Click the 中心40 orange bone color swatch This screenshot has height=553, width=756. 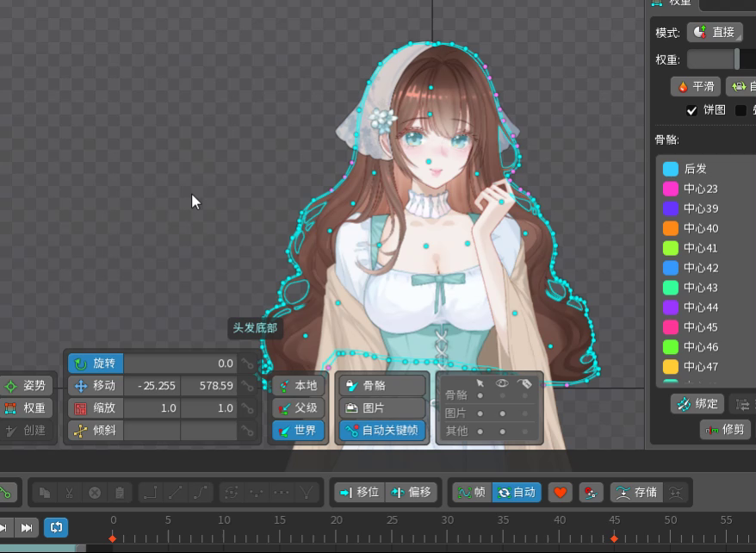coord(671,228)
